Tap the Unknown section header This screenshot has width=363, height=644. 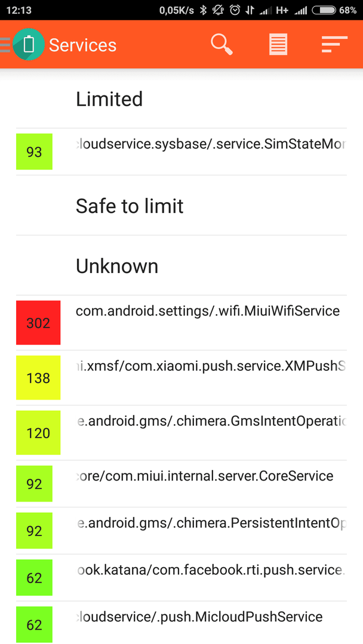click(x=117, y=266)
